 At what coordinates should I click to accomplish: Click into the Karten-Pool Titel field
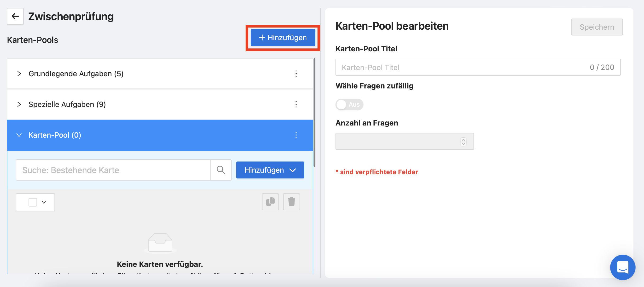pos(478,67)
